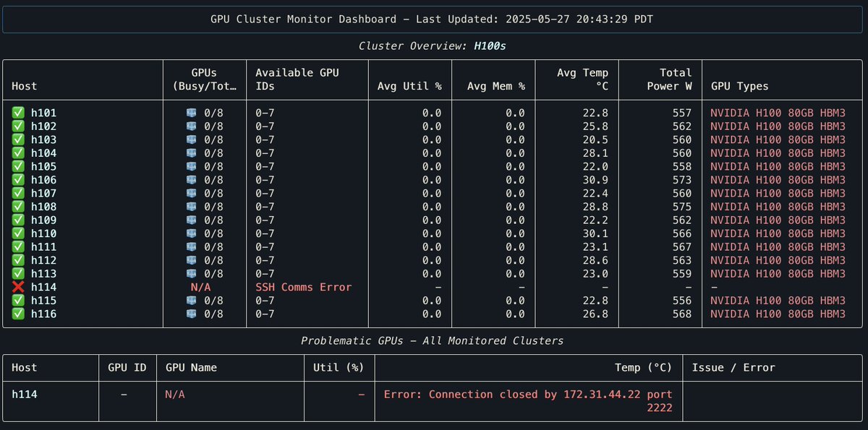Click the 573 power value for h106
868x430 pixels.
pos(683,180)
